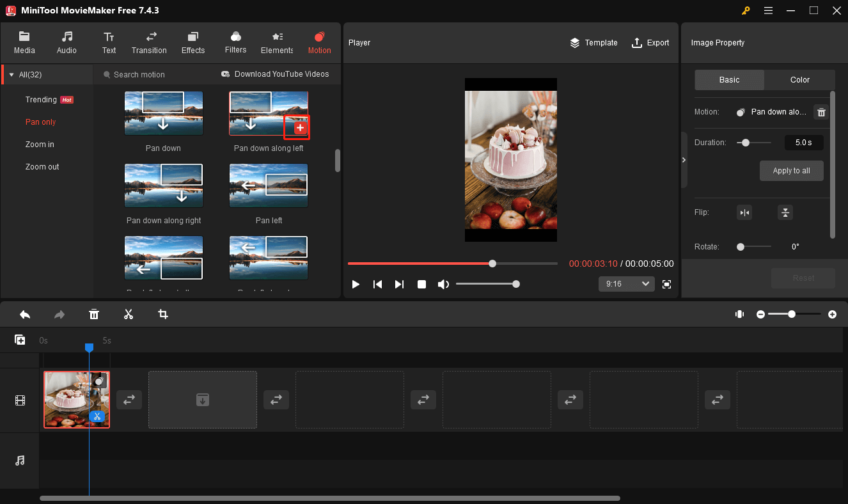Select the Pan down motion thumbnail
The height and width of the screenshot is (504, 848).
pos(164,113)
